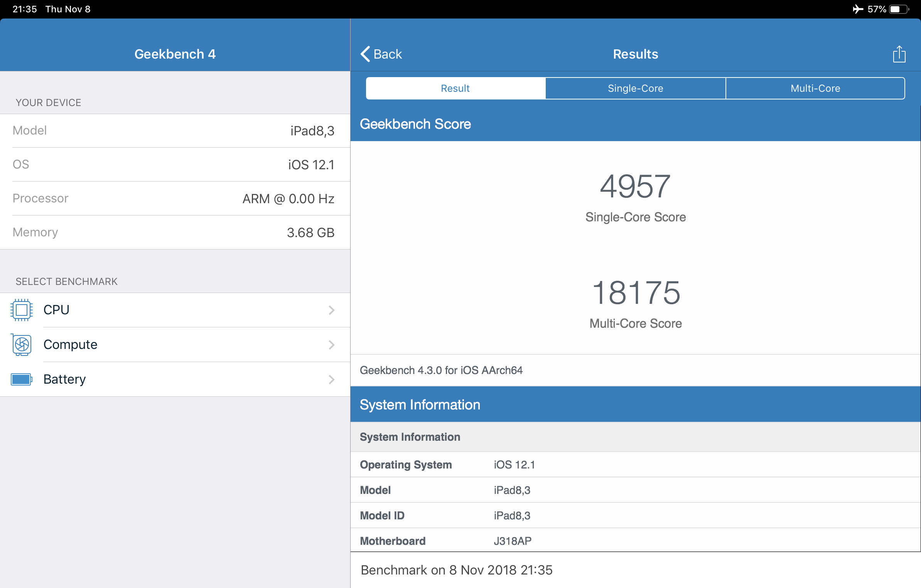Screen dimensions: 921x588
Task: Tap the blue System Information section header
Action: (636, 404)
